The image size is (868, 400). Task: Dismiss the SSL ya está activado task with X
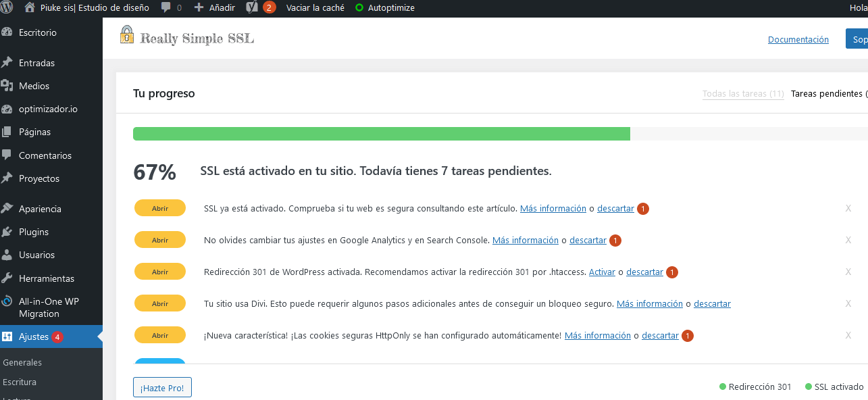[x=848, y=209]
